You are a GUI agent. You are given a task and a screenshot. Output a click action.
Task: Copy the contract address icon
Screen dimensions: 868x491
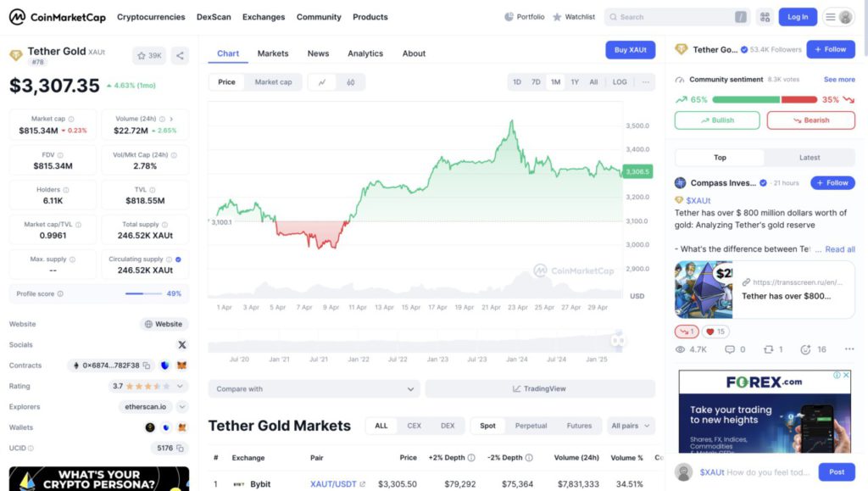click(147, 365)
